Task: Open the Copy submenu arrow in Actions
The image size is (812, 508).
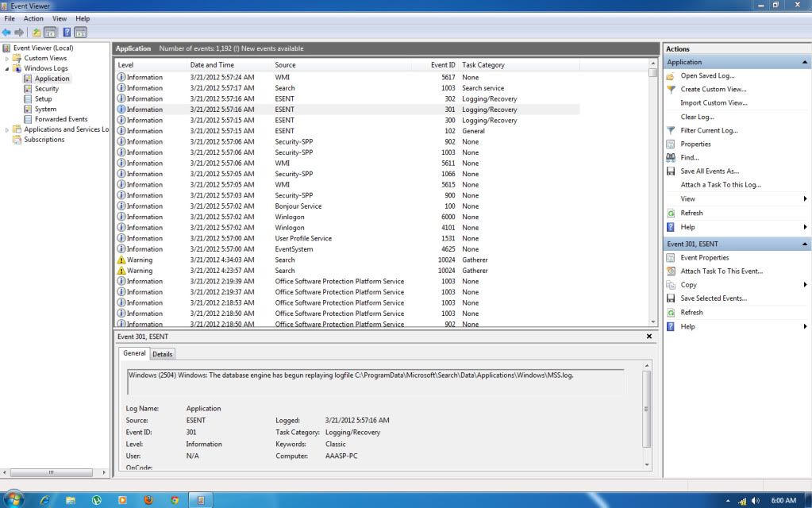Action: [806, 285]
